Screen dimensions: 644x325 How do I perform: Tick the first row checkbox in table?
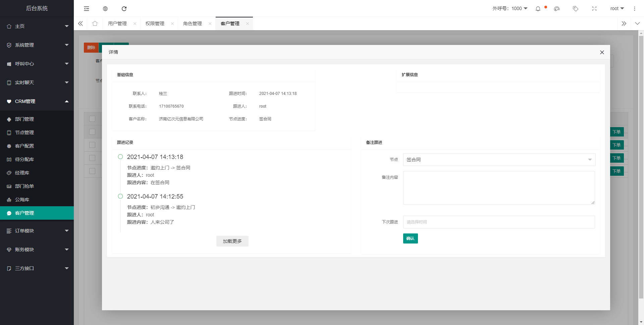[x=92, y=132]
